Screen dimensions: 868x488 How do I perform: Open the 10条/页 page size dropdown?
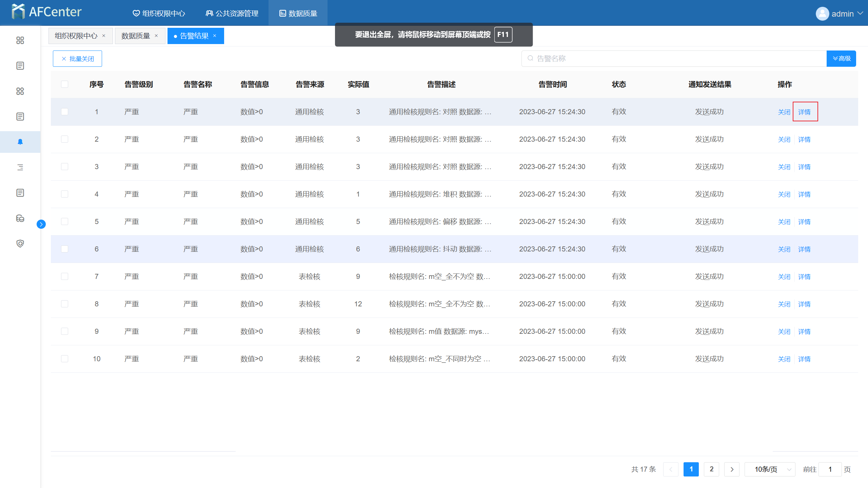pos(770,469)
